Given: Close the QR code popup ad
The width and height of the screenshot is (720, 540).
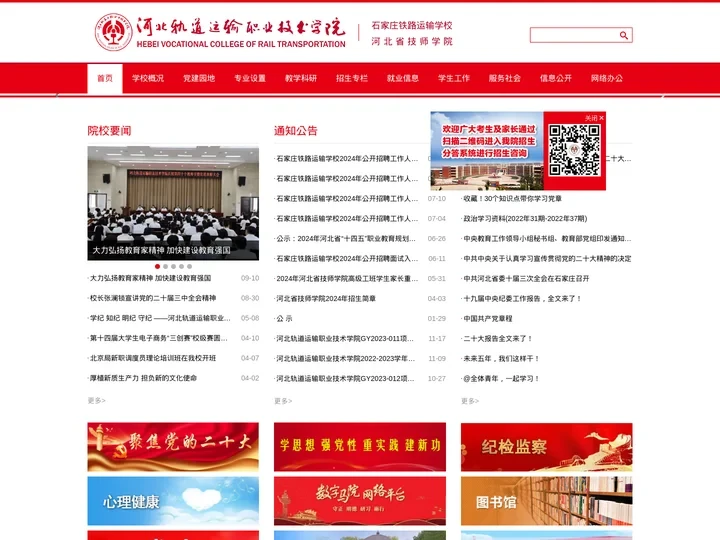Looking at the screenshot, I should (x=594, y=118).
